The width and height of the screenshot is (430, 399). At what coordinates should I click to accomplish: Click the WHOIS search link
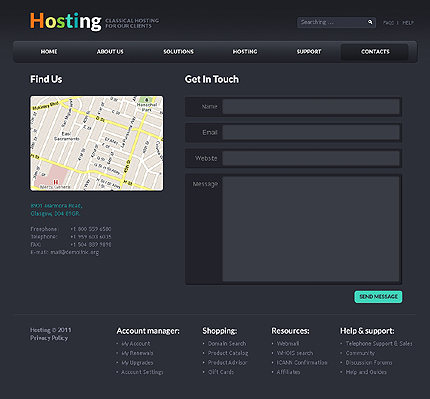coord(295,353)
